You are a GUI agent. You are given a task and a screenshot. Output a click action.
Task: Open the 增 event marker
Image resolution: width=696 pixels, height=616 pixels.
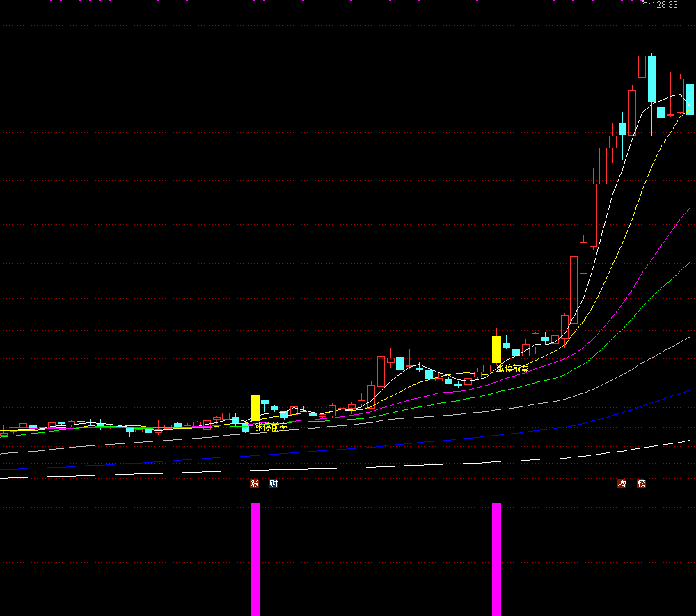pyautogui.click(x=622, y=484)
